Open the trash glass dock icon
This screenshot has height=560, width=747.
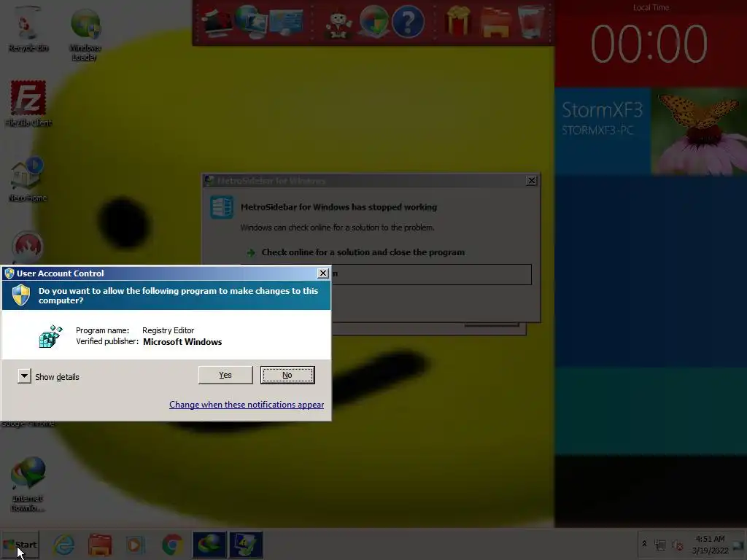coord(532,21)
